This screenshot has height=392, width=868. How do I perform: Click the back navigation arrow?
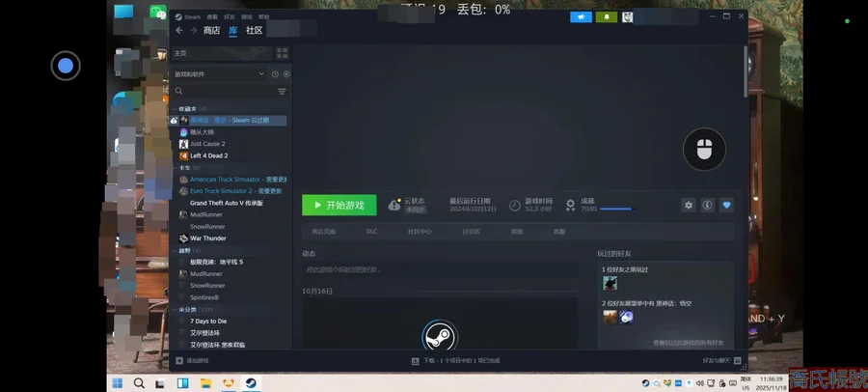[x=179, y=31]
